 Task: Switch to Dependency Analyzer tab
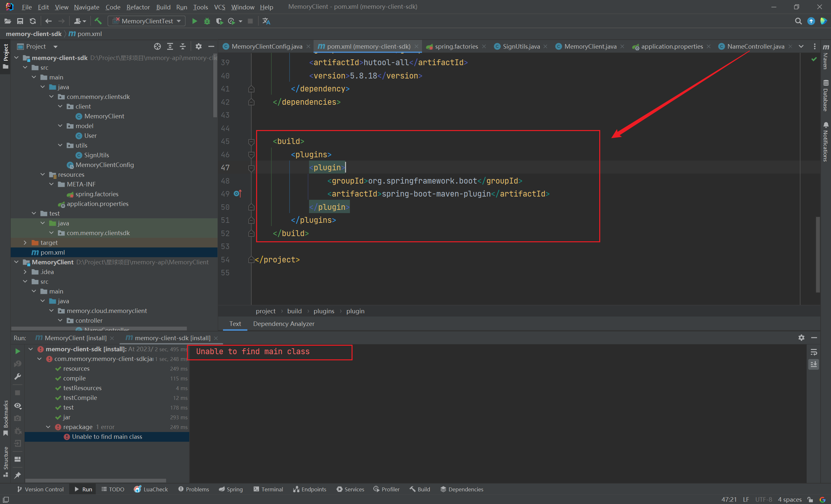(284, 324)
